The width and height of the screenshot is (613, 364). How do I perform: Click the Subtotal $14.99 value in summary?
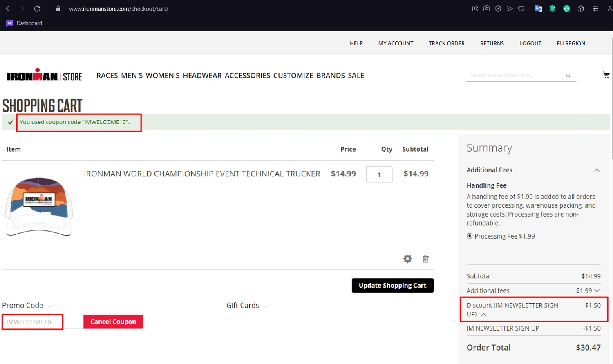[x=591, y=276]
